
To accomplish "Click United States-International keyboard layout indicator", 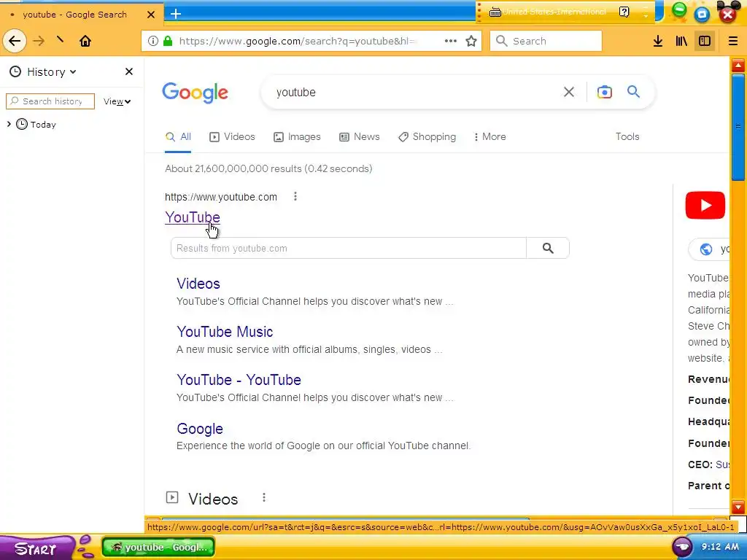I will click(548, 12).
